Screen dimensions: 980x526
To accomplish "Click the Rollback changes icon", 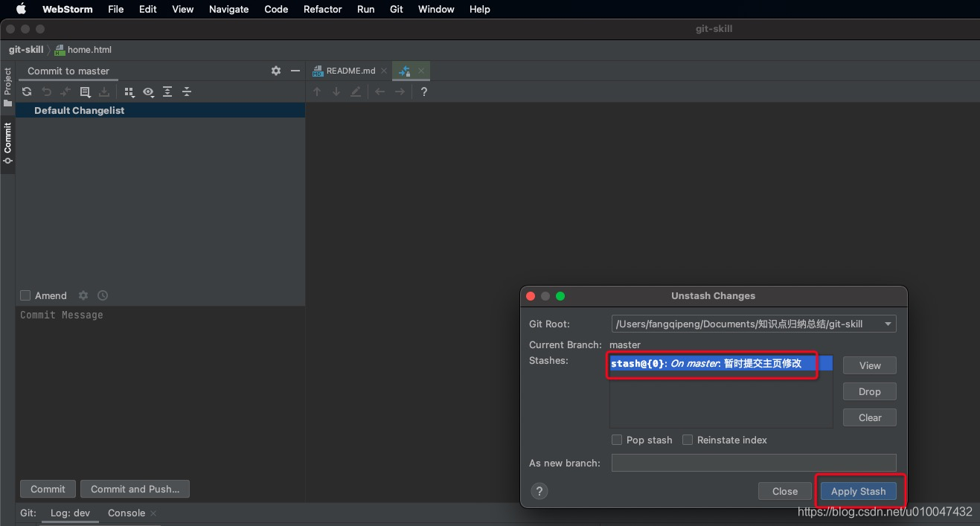I will (46, 92).
